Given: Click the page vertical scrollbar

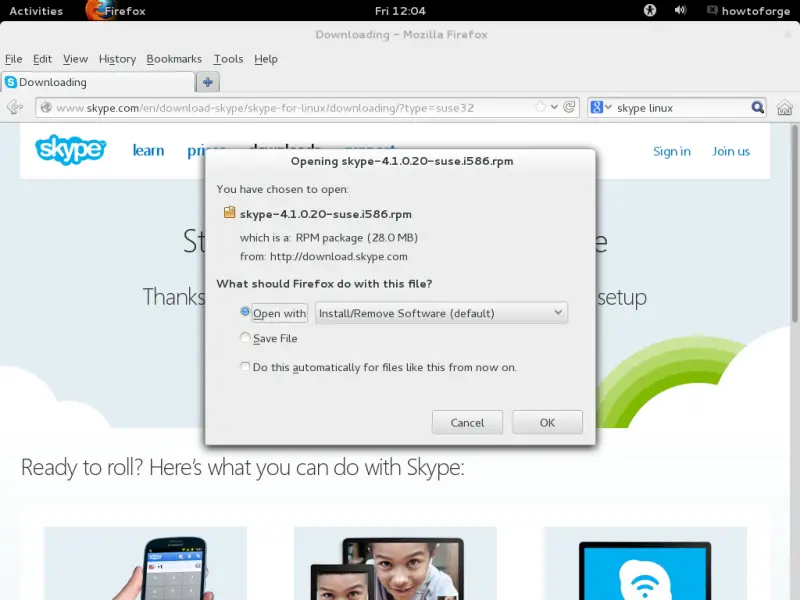Looking at the screenshot, I should [795, 223].
